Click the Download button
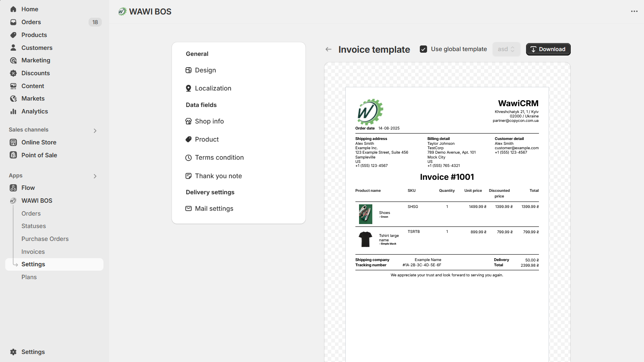This screenshot has width=644, height=362. pos(548,49)
